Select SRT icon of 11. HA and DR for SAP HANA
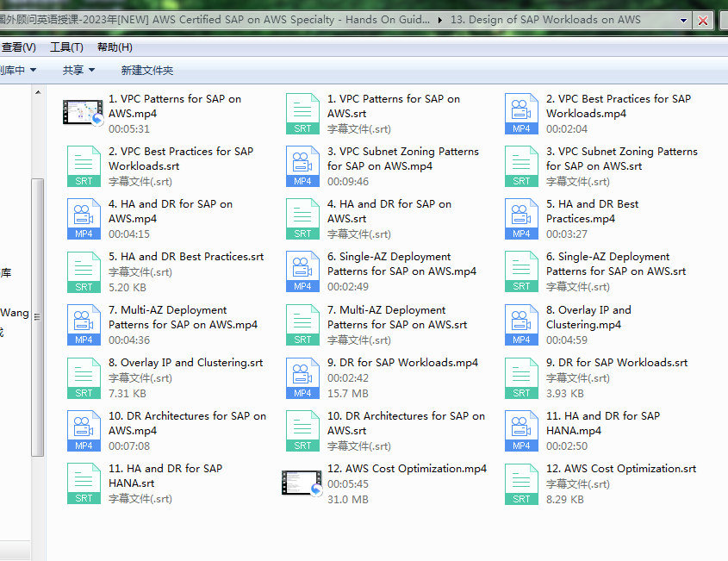The width and height of the screenshot is (728, 561). click(84, 483)
